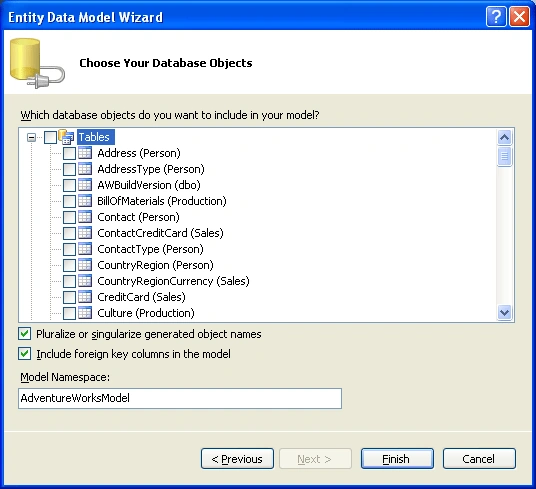Check the AddressType (Person) checkbox
The image size is (536, 489).
pyautogui.click(x=69, y=169)
